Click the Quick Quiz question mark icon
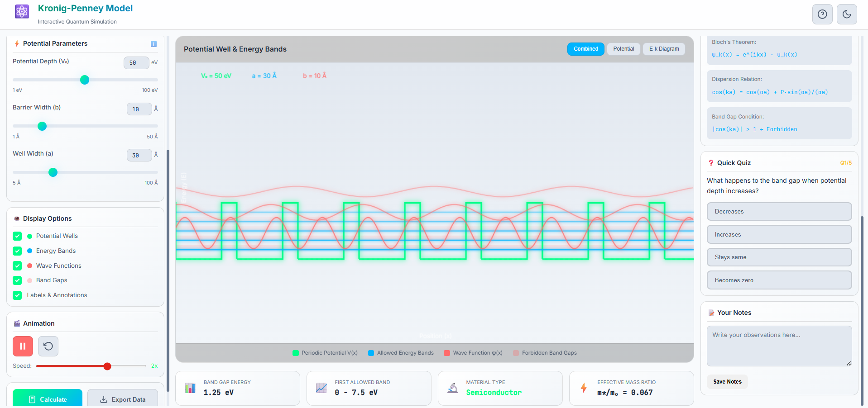The width and height of the screenshot is (868, 408). (711, 163)
